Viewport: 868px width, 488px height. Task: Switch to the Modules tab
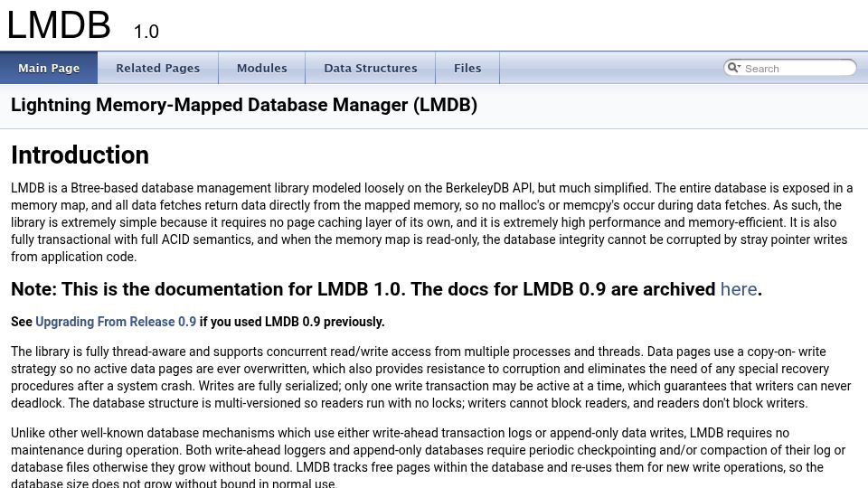(x=262, y=68)
